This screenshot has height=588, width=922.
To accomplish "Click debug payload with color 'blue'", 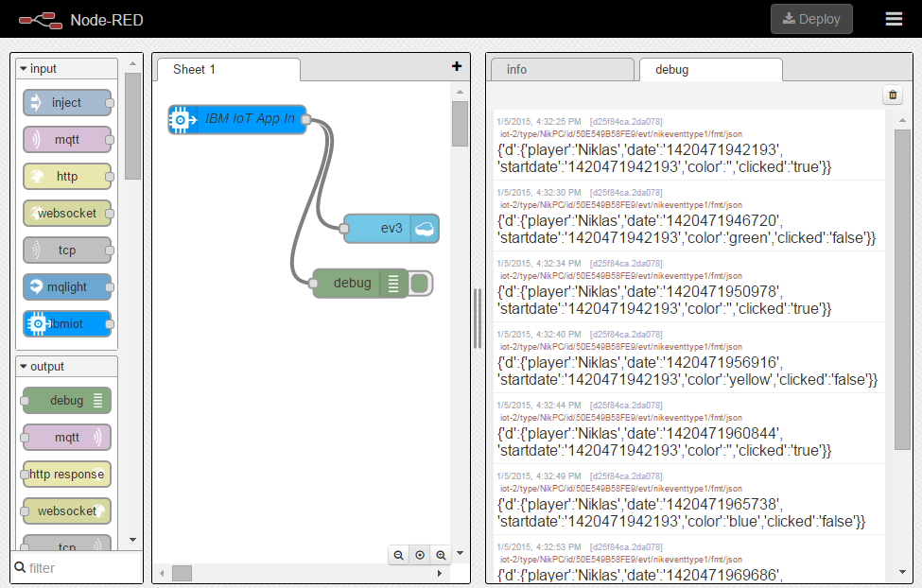I will (681, 512).
